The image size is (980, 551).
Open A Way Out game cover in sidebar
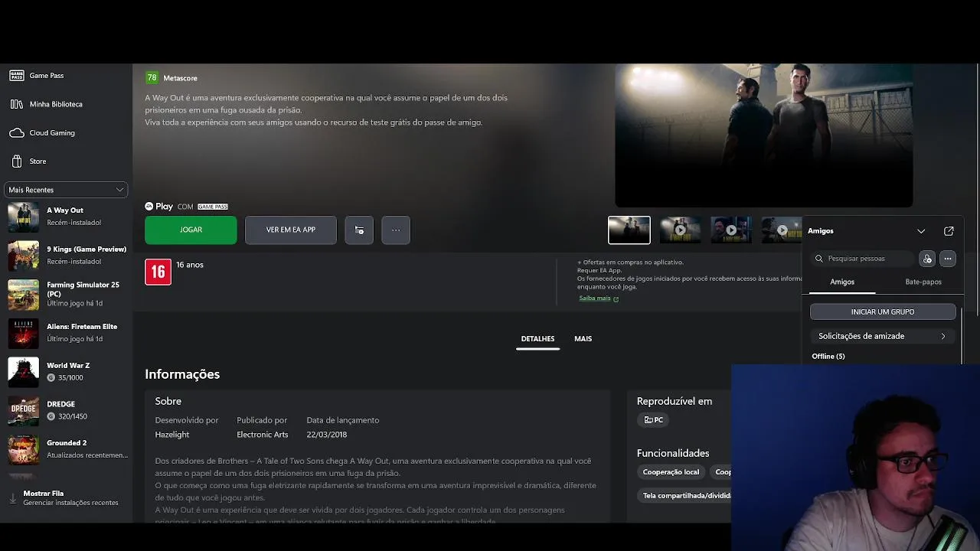click(23, 217)
